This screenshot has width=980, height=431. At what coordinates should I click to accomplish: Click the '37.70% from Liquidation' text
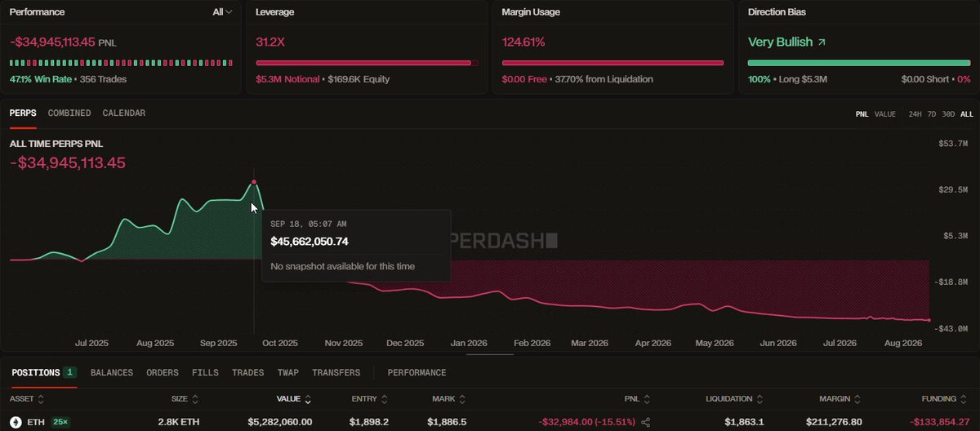[x=604, y=79]
